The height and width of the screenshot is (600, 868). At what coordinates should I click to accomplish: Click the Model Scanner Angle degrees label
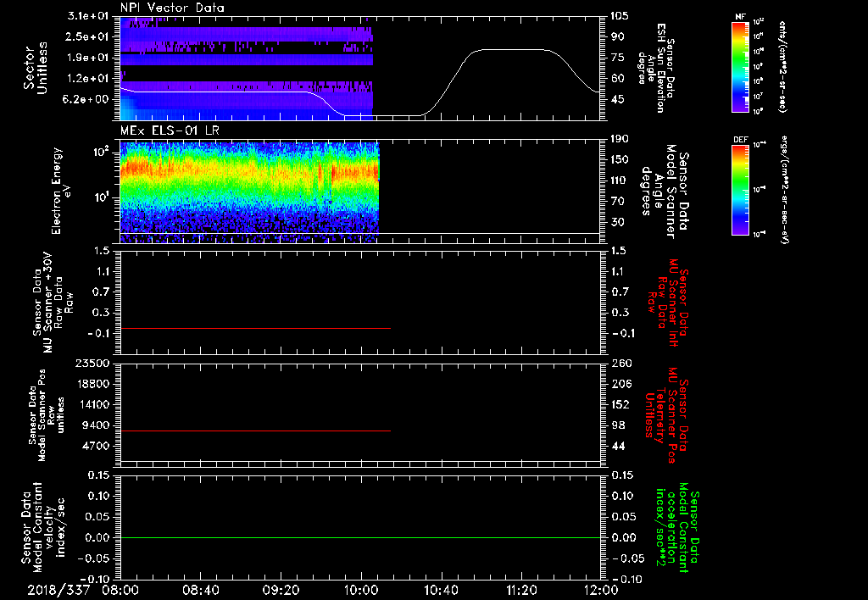point(665,192)
